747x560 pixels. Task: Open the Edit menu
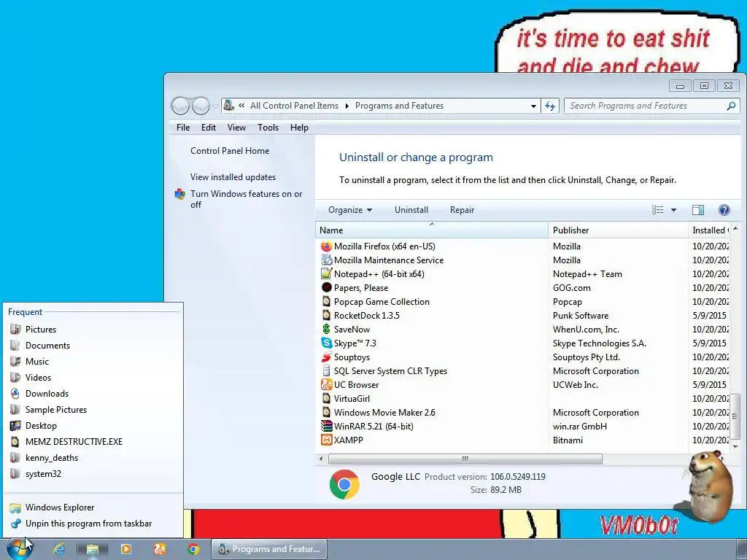click(x=208, y=128)
